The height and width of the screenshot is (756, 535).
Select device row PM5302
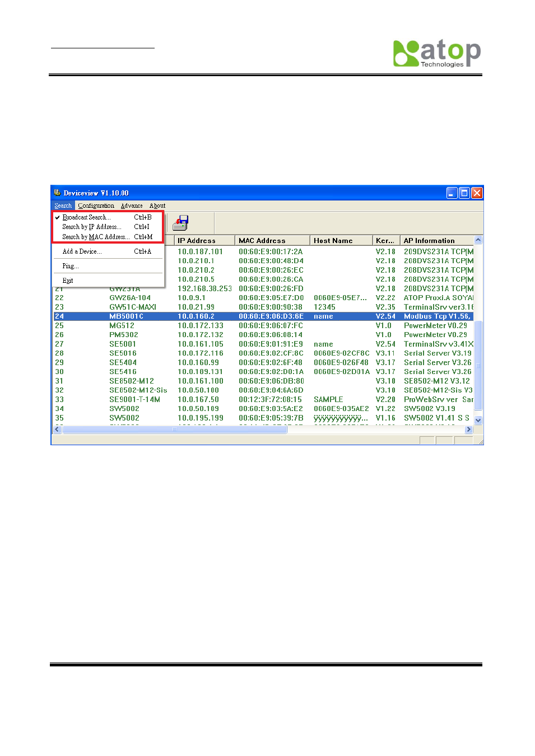pos(263,335)
